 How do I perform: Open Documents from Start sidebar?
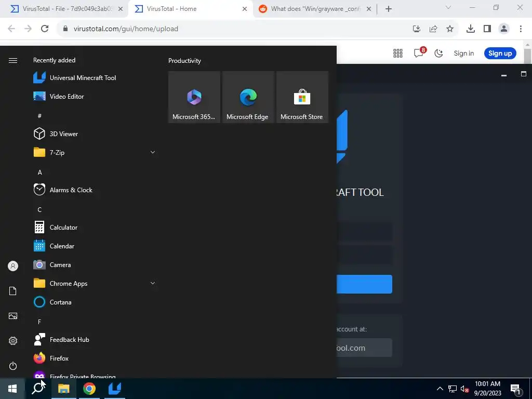pyautogui.click(x=13, y=291)
